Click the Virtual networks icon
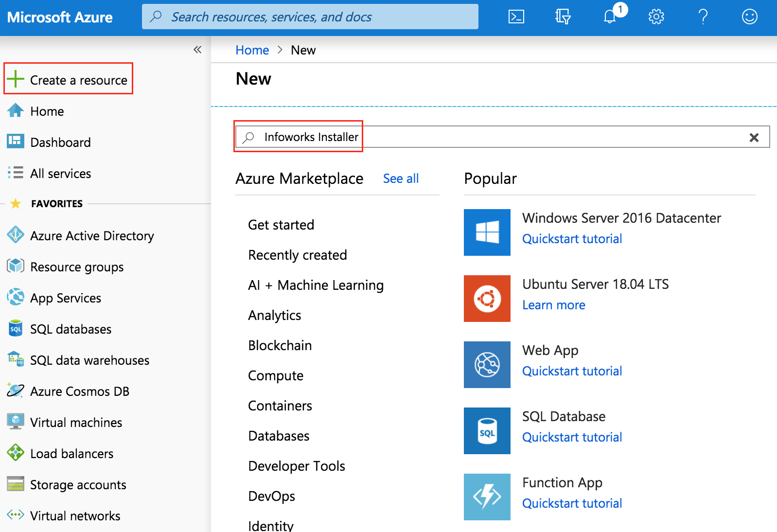 pos(16,514)
